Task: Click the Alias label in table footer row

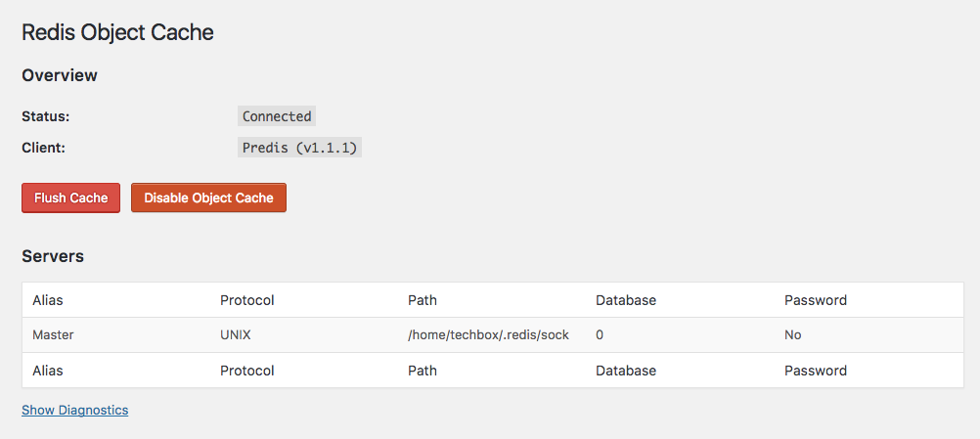Action: coord(48,371)
